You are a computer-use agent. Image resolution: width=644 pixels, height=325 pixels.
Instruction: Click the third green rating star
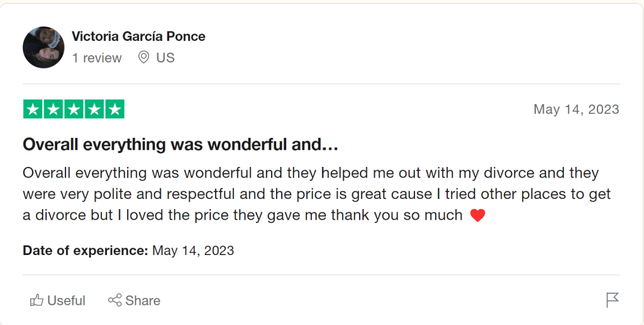coord(74,110)
